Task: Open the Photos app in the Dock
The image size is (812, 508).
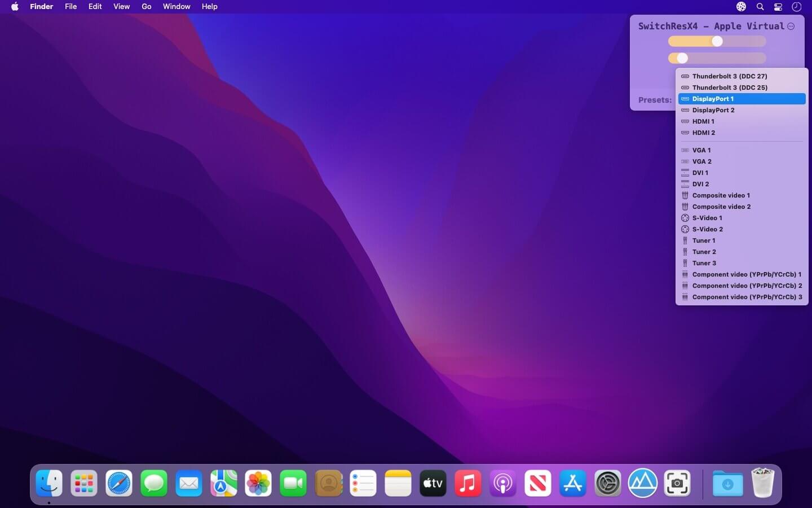Action: [258, 484]
